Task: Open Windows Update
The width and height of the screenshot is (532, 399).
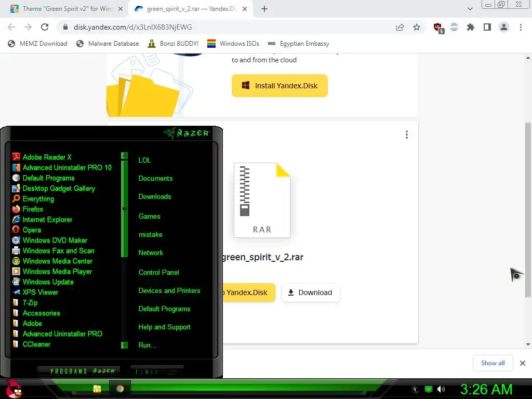Action: [x=43, y=282]
